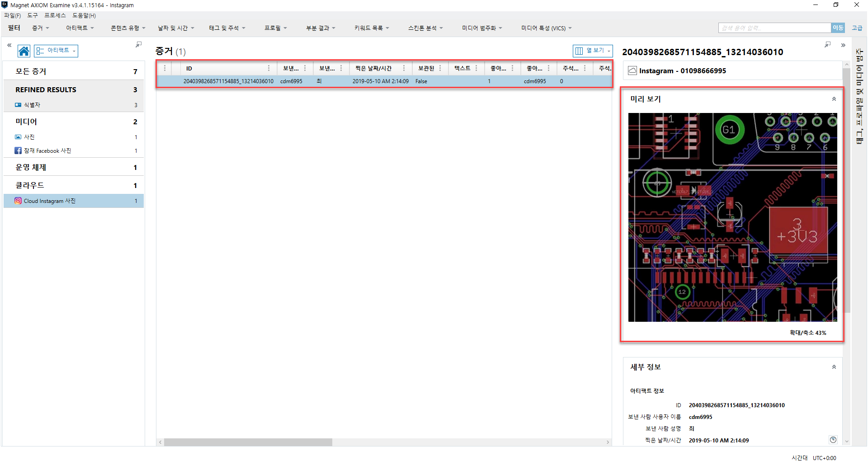Collapse the right details pane arrows

click(x=843, y=45)
